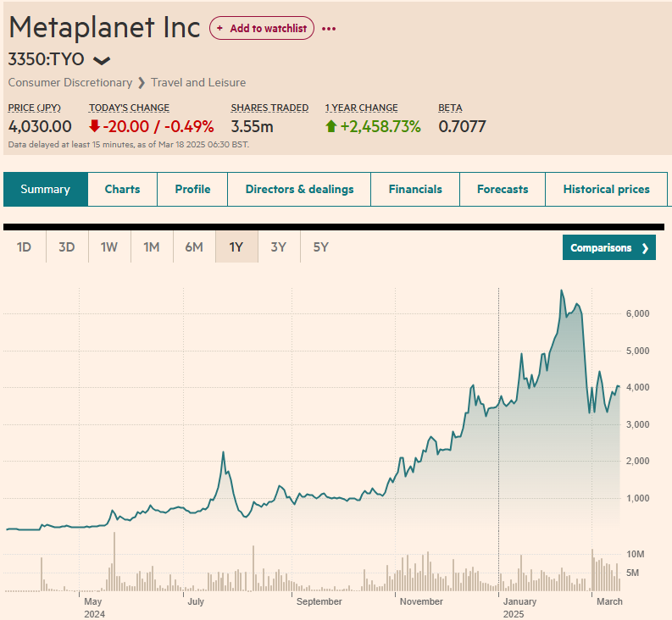Change chart range to 3Y
The width and height of the screenshot is (672, 620).
279,247
